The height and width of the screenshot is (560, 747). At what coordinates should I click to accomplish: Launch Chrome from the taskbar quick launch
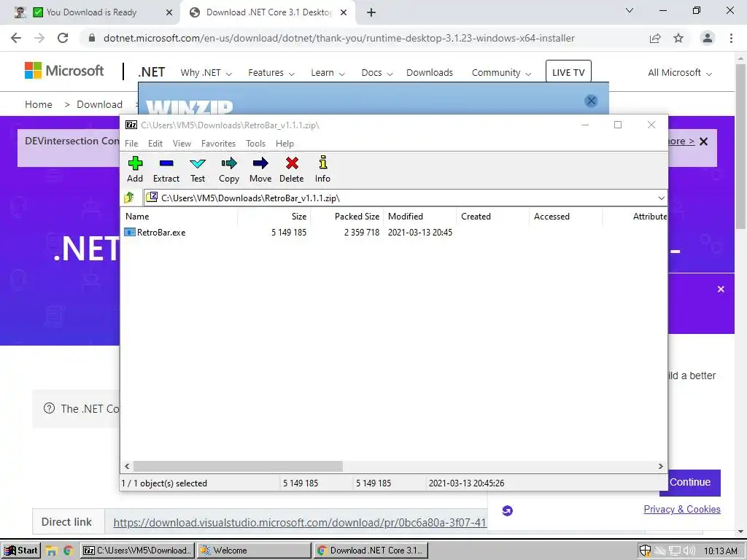(x=68, y=551)
